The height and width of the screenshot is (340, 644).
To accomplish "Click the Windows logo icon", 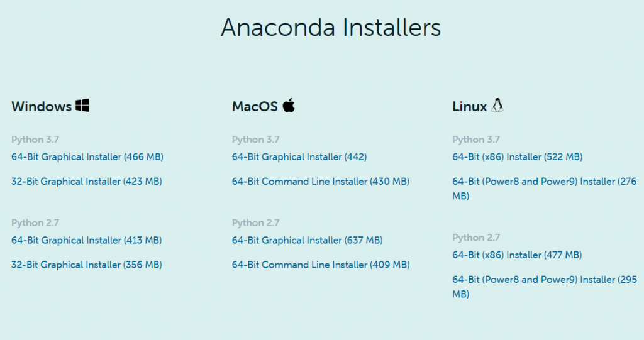I will [x=82, y=105].
